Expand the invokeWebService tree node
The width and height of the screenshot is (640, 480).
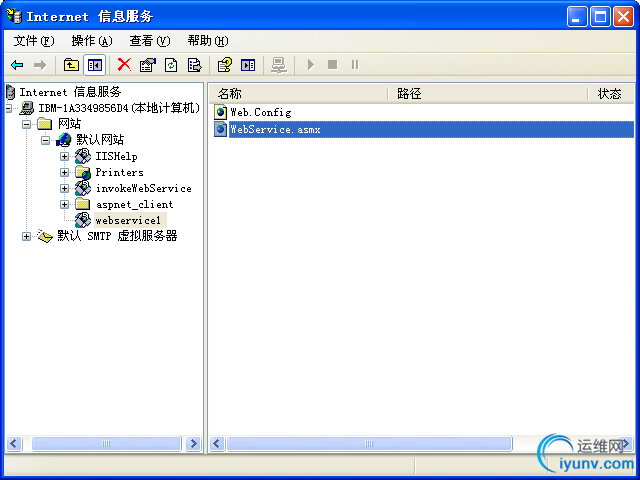(64, 188)
